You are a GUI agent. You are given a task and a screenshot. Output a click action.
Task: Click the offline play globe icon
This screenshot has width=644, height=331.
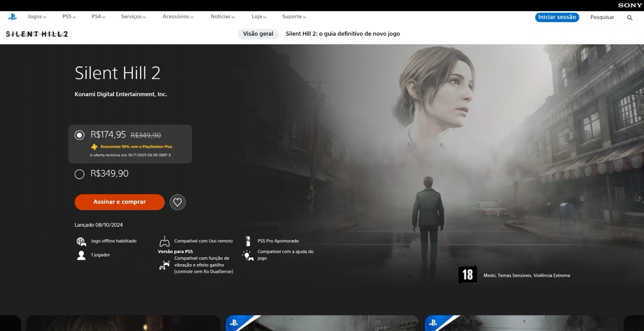click(x=81, y=241)
